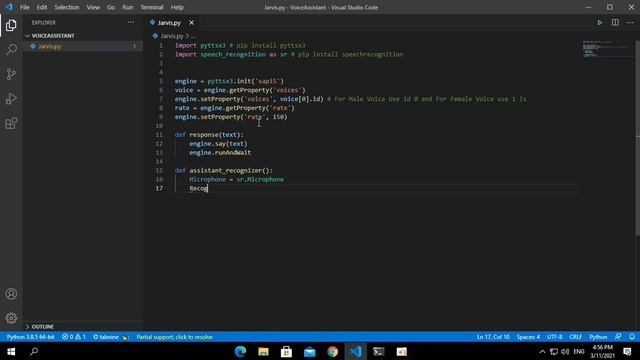Open the Accounts menu icon
Image resolution: width=640 pixels, height=360 pixels.
[11, 294]
